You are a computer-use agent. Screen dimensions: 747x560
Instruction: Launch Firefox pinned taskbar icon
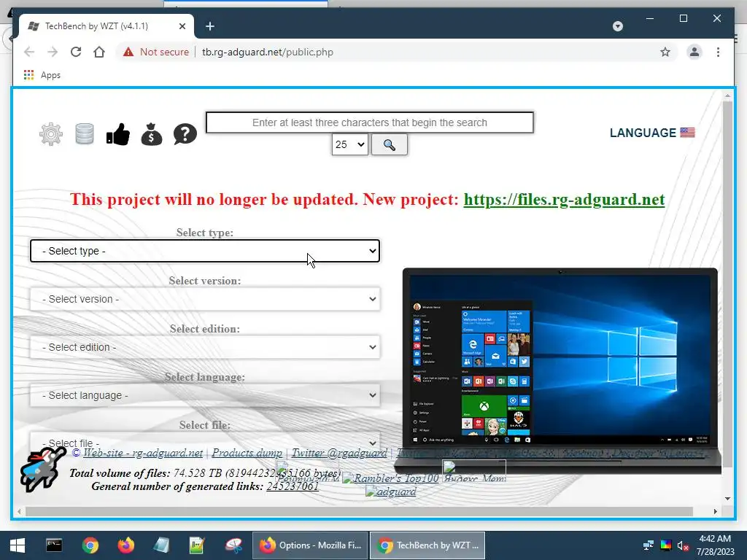(x=125, y=545)
